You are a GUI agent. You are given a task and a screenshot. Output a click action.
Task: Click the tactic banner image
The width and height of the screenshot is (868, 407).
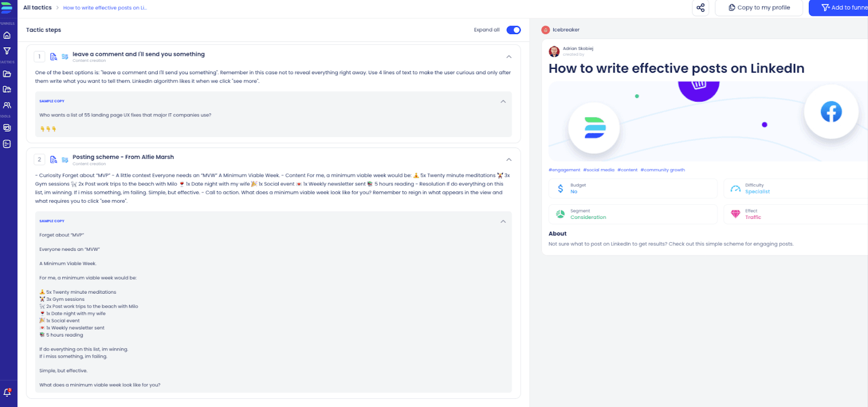[x=708, y=121]
